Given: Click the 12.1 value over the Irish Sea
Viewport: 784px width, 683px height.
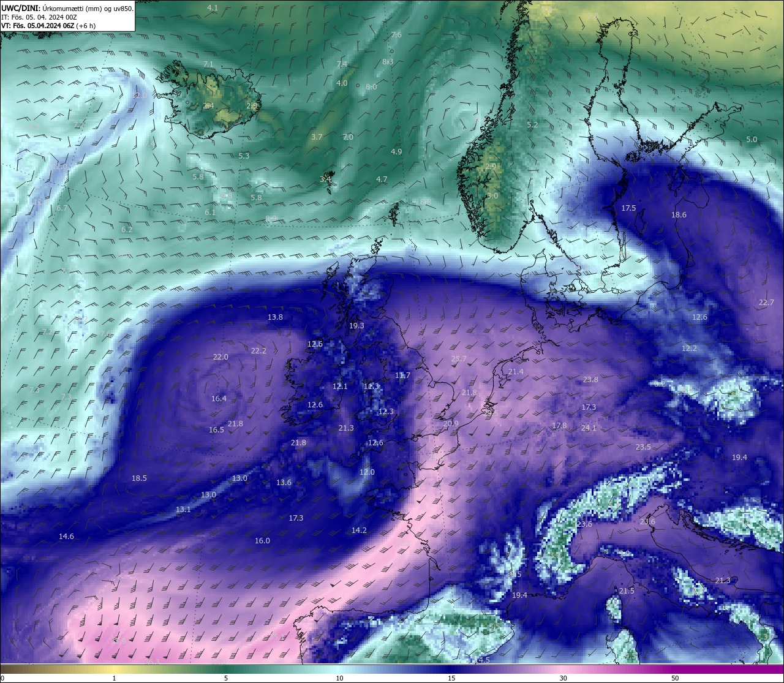Looking at the screenshot, I should pos(340,387).
